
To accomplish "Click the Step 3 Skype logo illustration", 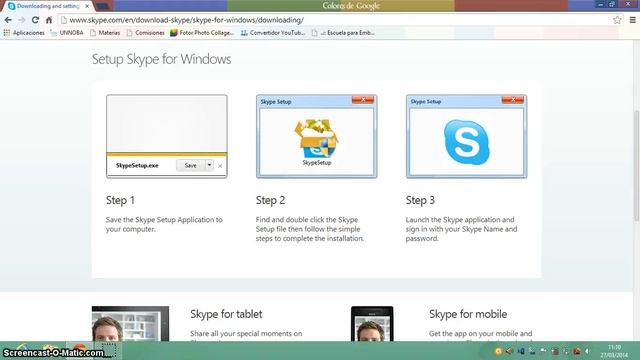I will tap(466, 136).
